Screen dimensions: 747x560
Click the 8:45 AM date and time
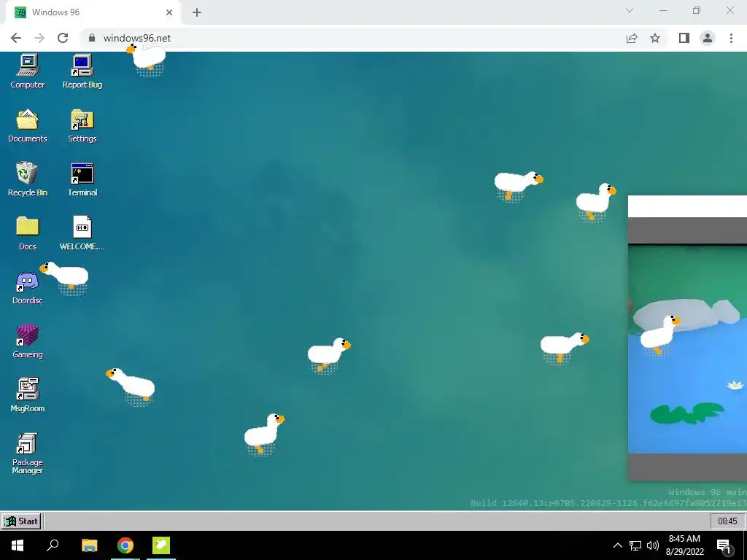(x=684, y=545)
